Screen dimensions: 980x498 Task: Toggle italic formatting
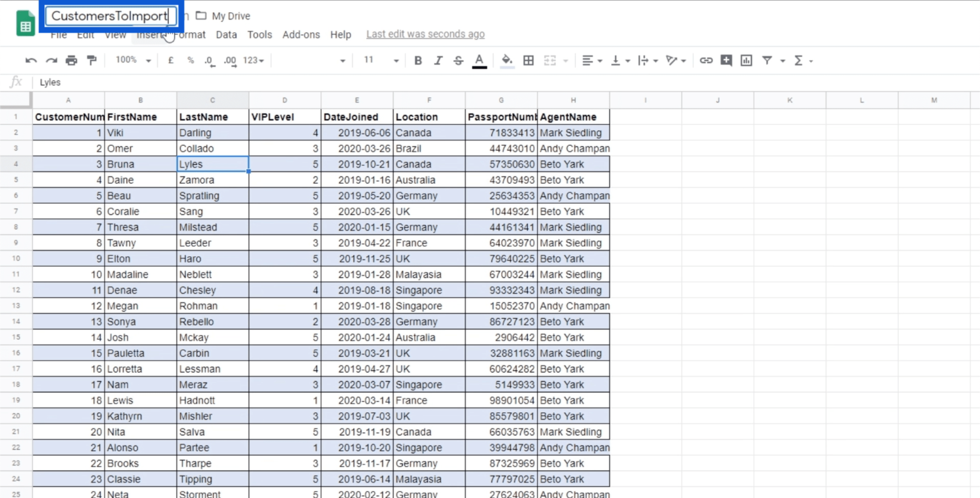438,60
